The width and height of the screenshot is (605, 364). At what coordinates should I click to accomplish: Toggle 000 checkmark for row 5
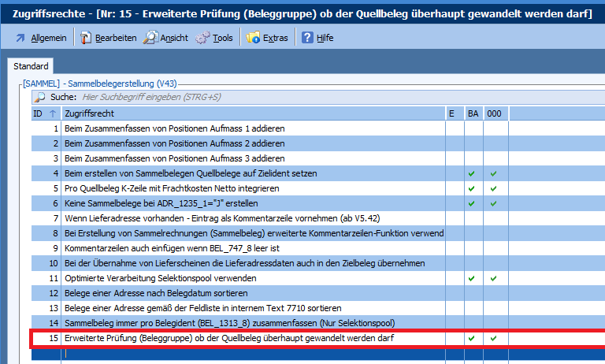494,188
